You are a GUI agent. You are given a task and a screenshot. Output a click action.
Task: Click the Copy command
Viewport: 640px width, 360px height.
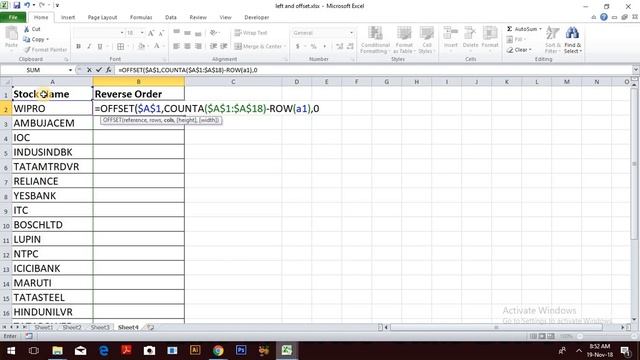[36, 39]
